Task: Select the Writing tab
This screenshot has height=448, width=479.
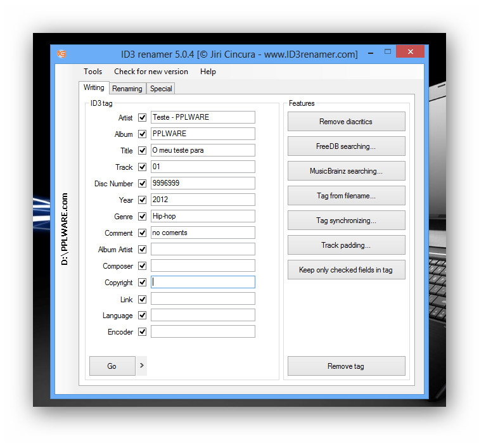Action: pos(94,87)
